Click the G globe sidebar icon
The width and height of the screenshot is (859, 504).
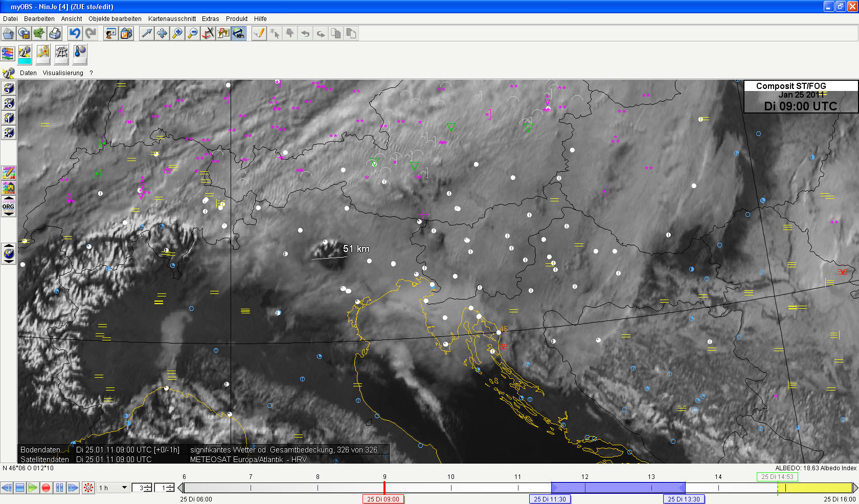[x=9, y=88]
